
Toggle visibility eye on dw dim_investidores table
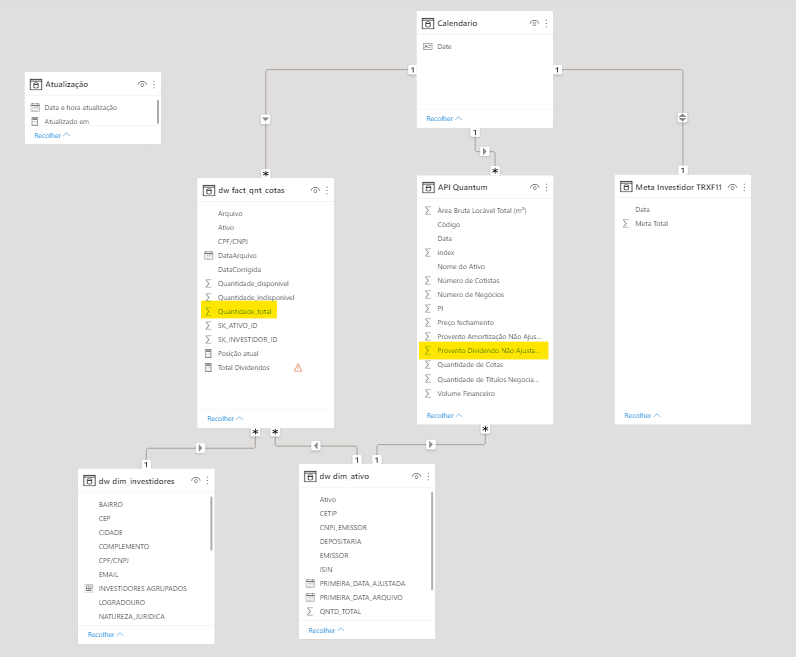[x=195, y=480]
